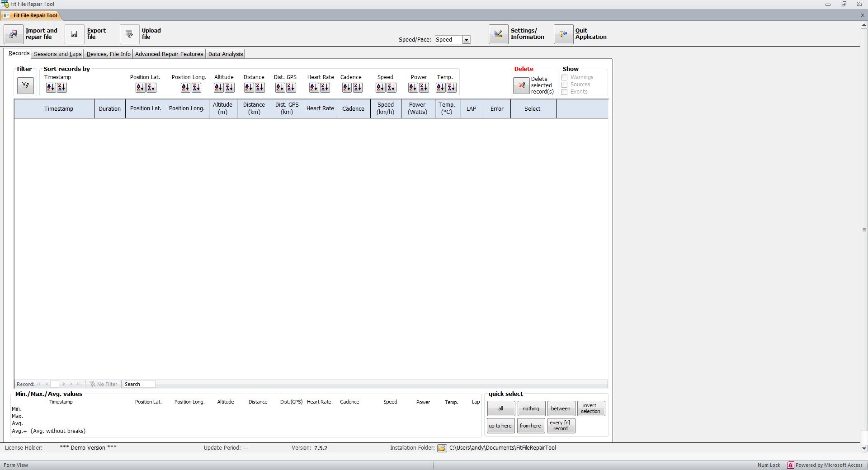Image resolution: width=868 pixels, height=470 pixels.
Task: Sort by Power descending (Z-A)
Action: (424, 87)
